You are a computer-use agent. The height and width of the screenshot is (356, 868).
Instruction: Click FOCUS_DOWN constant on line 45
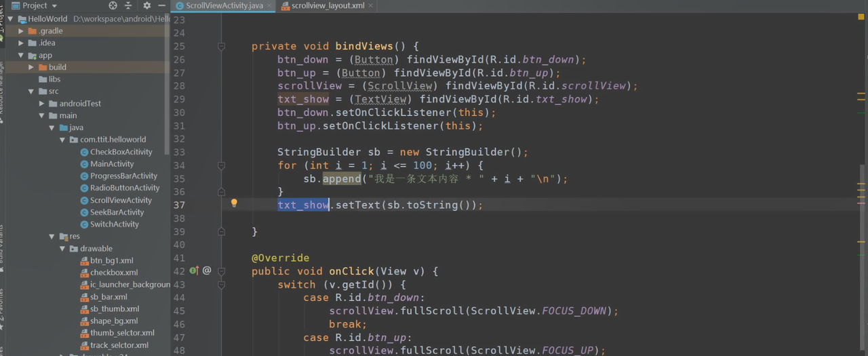pyautogui.click(x=574, y=311)
